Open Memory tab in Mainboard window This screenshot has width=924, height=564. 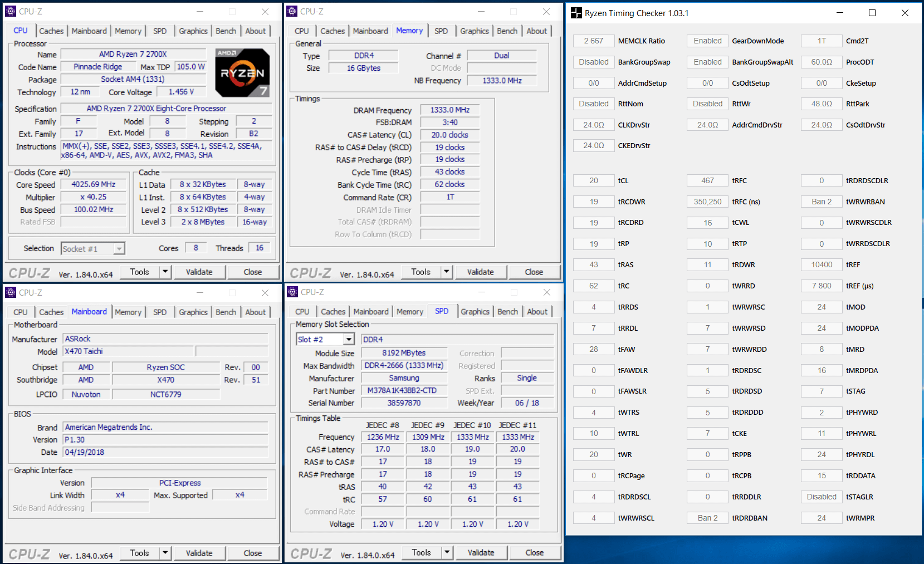(x=128, y=312)
